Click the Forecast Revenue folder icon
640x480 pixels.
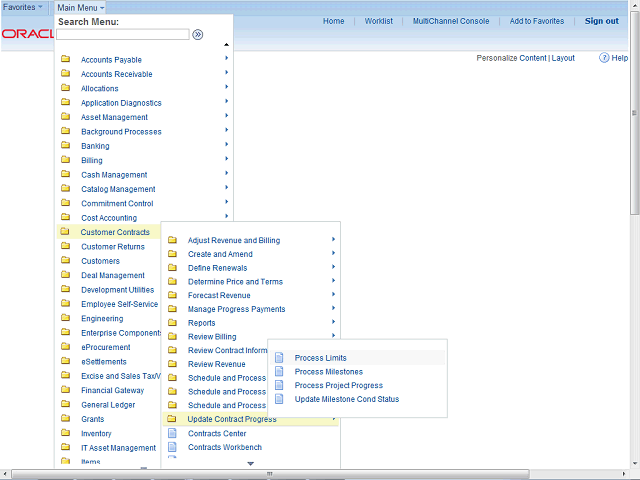click(173, 295)
